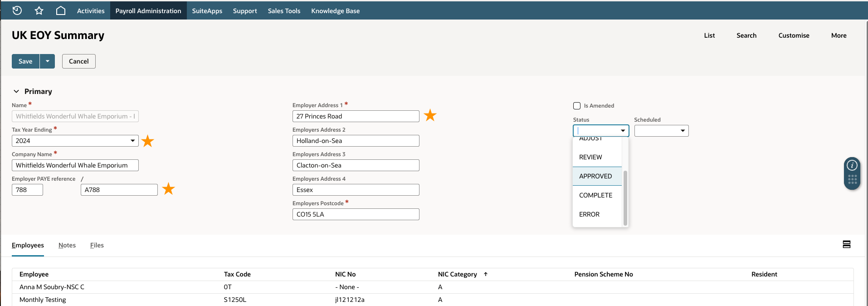This screenshot has width=868, height=306.
Task: Open the Tax Year Ending dropdown
Action: [75, 141]
